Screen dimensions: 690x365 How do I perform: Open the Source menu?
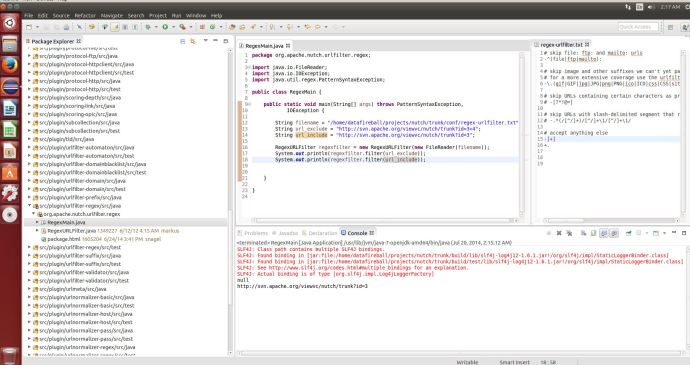(61, 15)
